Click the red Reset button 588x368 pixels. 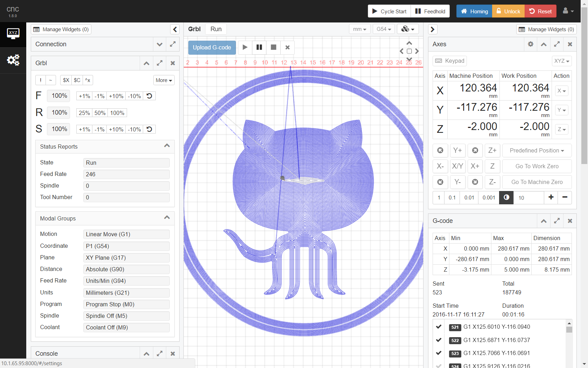tap(540, 11)
